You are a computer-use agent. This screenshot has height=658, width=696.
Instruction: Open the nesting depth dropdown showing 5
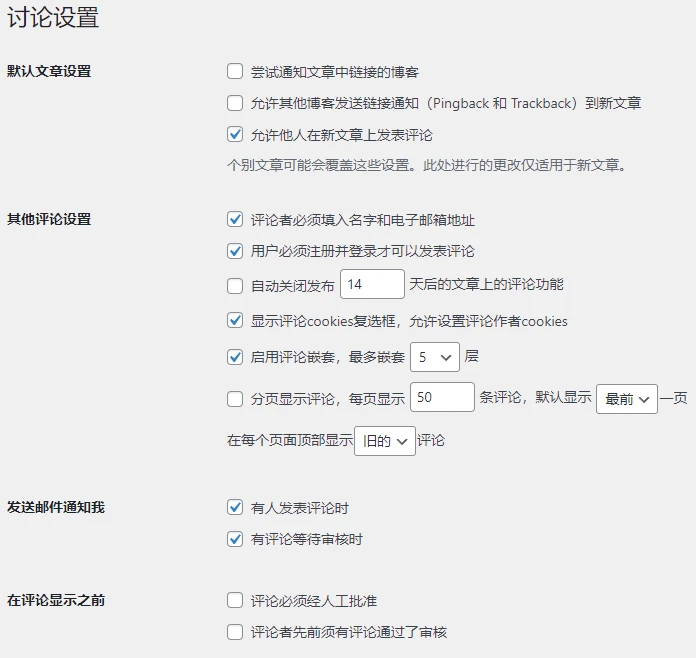point(434,357)
